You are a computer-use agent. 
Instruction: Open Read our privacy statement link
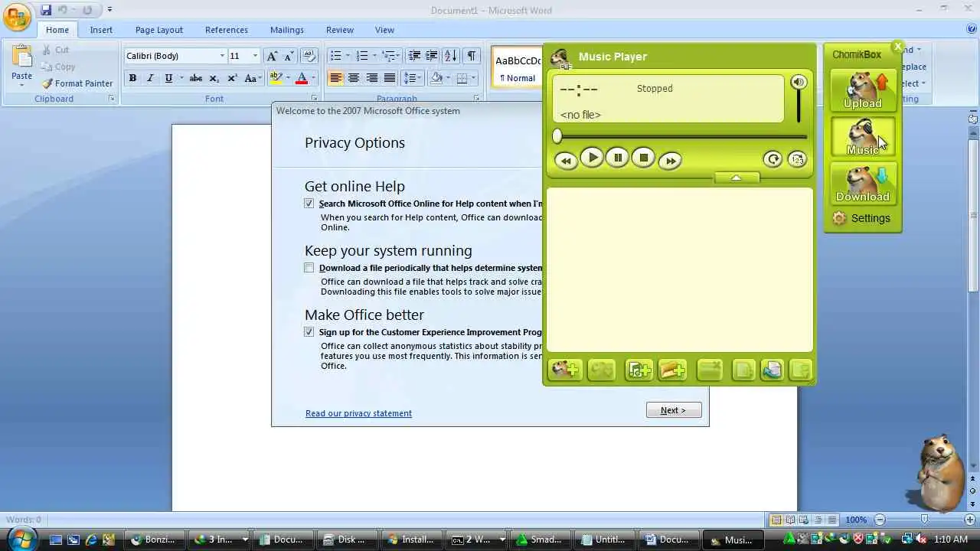(x=358, y=413)
